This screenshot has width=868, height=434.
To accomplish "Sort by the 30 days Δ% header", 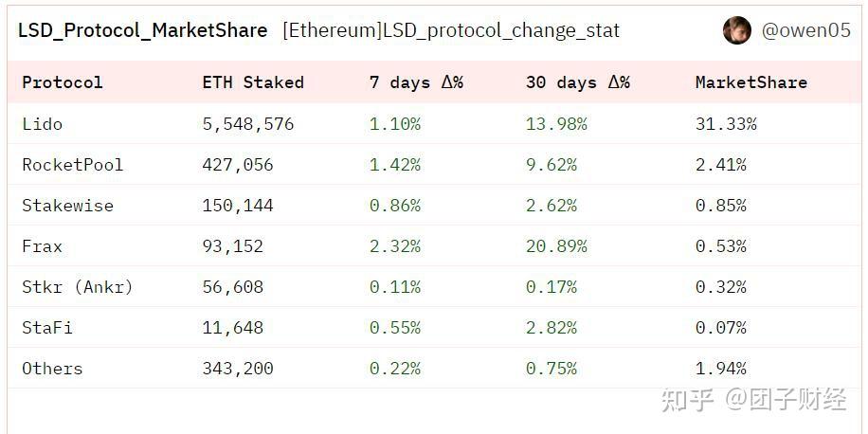I will [578, 82].
